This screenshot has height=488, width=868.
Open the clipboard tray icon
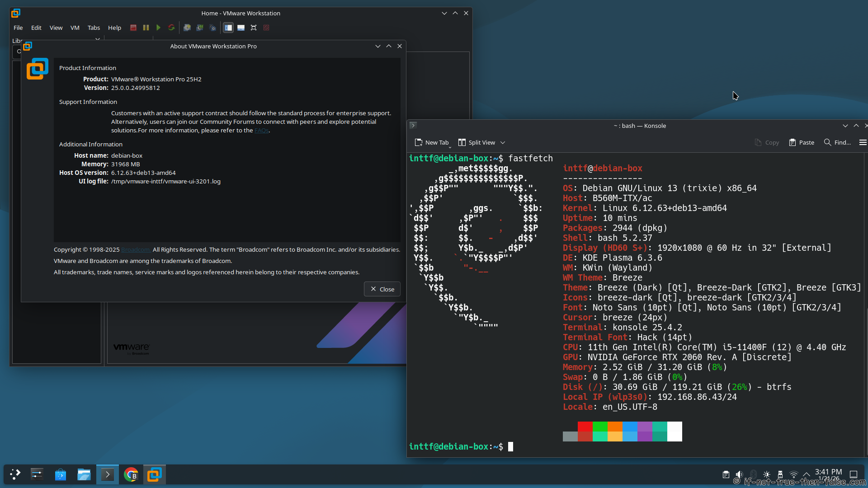pos(726,474)
